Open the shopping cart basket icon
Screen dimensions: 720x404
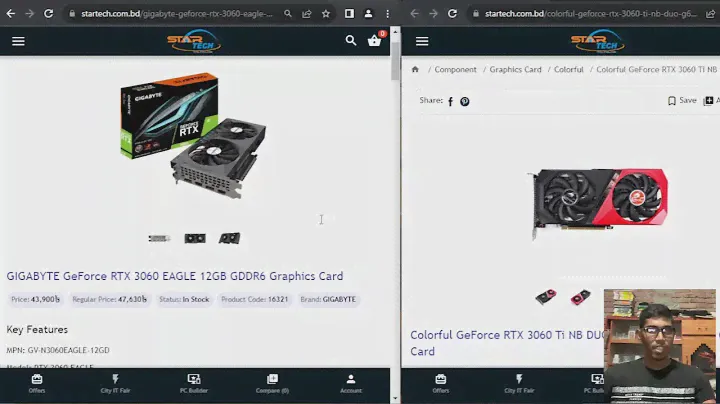coord(374,41)
